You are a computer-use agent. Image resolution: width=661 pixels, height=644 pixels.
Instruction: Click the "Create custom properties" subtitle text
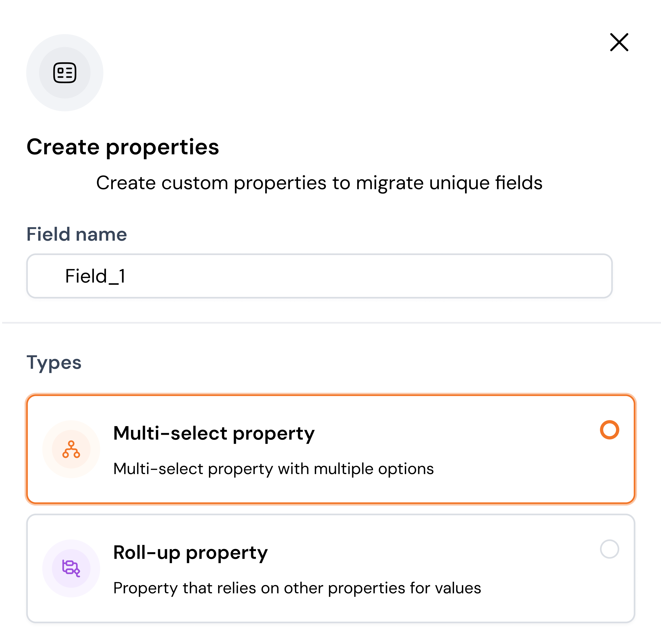point(319,183)
